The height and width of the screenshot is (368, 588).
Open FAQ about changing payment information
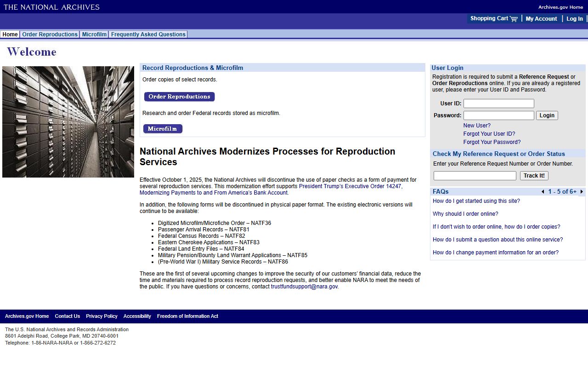pyautogui.click(x=496, y=253)
